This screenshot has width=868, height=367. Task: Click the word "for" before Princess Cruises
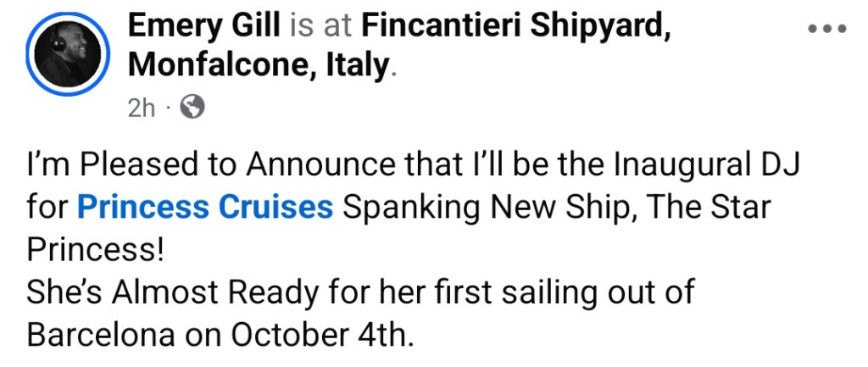point(47,208)
